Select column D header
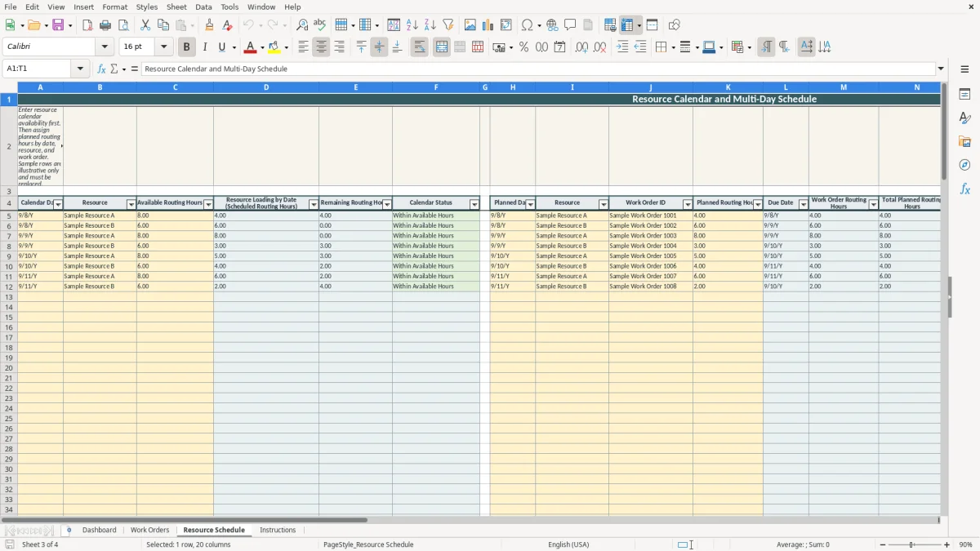Screen dimensions: 980x551 tap(266, 87)
